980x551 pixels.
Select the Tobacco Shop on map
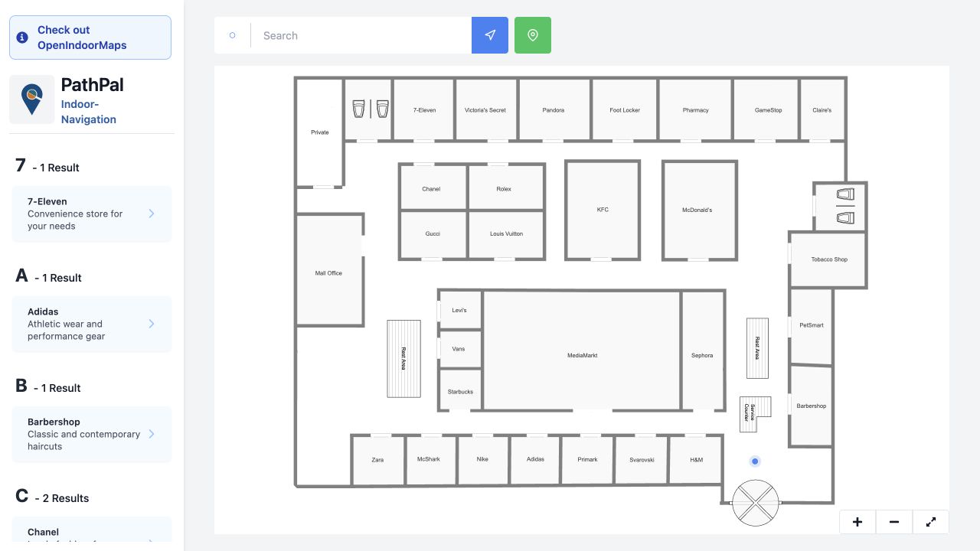click(x=829, y=259)
